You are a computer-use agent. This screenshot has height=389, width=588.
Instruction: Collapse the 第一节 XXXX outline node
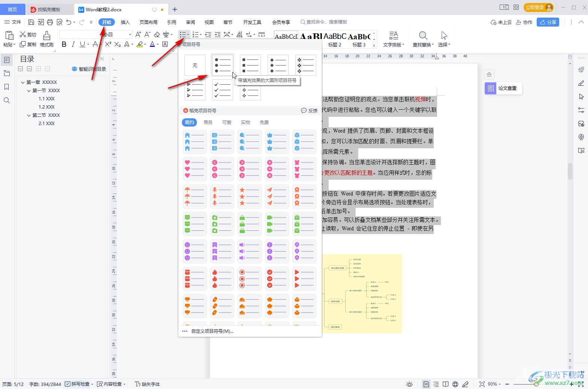pos(29,91)
